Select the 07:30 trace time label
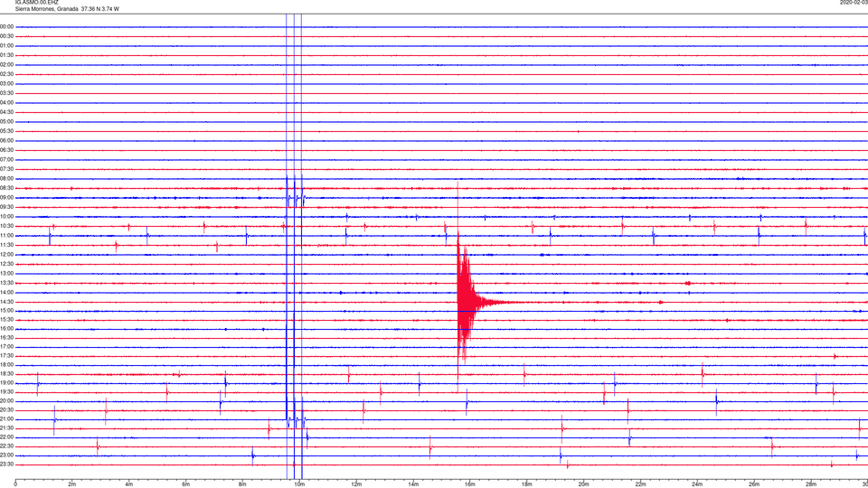868x488 pixels. pos(6,169)
